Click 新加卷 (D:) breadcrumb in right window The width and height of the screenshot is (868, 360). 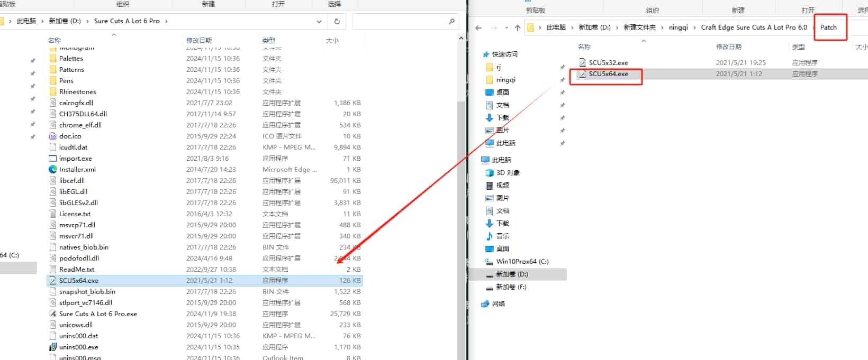(x=594, y=27)
